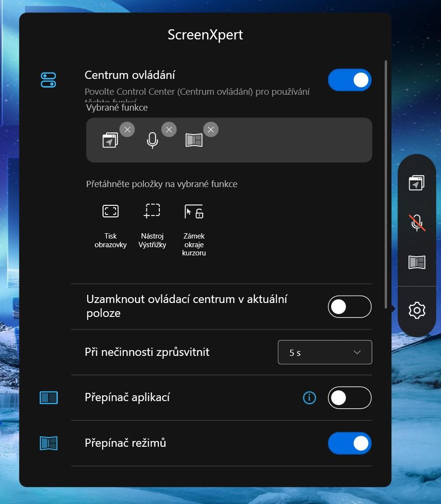Click the Centrum ovládání heading
Screen dimensions: 441x504
point(130,75)
